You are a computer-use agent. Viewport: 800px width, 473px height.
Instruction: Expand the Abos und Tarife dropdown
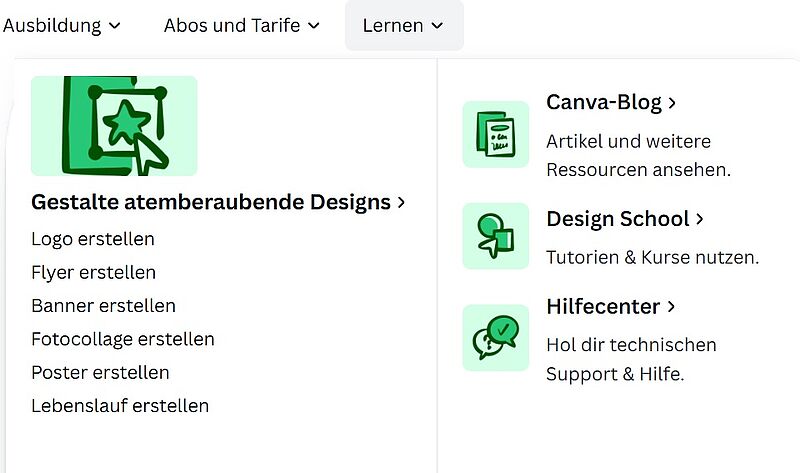[x=242, y=25]
